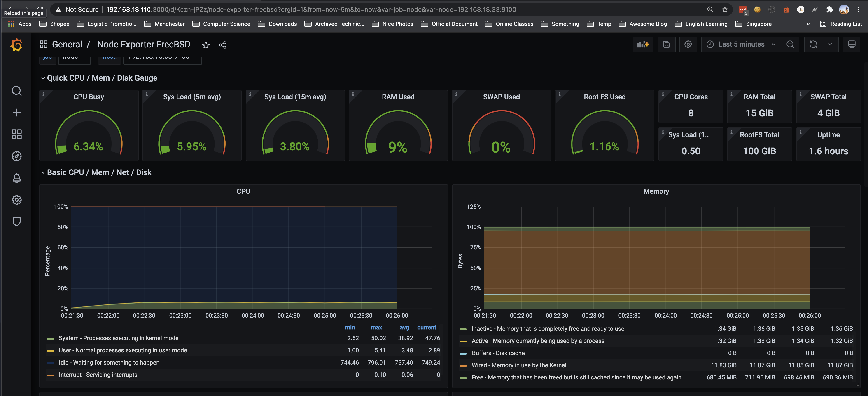
Task: Open Grafana Configuration gear in sidebar
Action: (16, 199)
